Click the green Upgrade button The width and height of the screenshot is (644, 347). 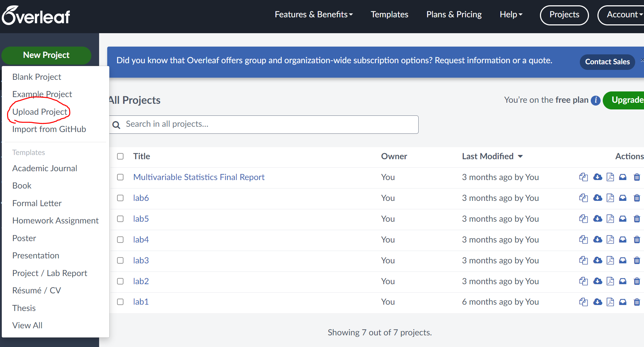click(x=624, y=100)
